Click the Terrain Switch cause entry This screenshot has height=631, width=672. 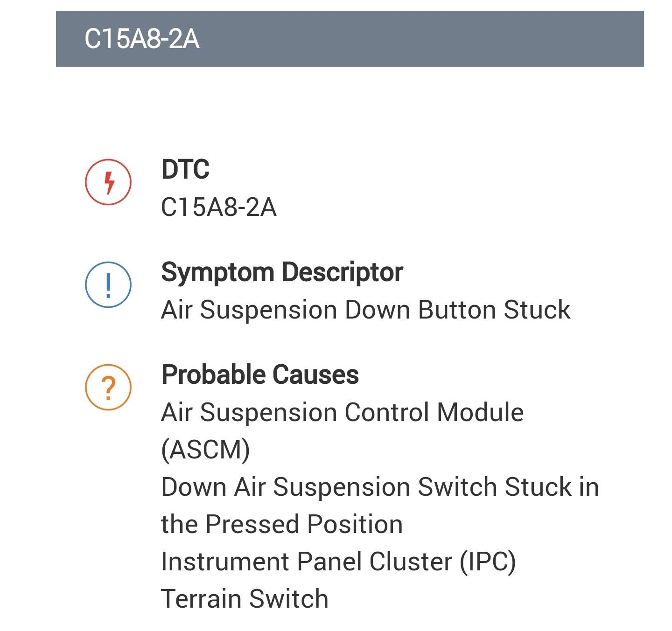(245, 599)
